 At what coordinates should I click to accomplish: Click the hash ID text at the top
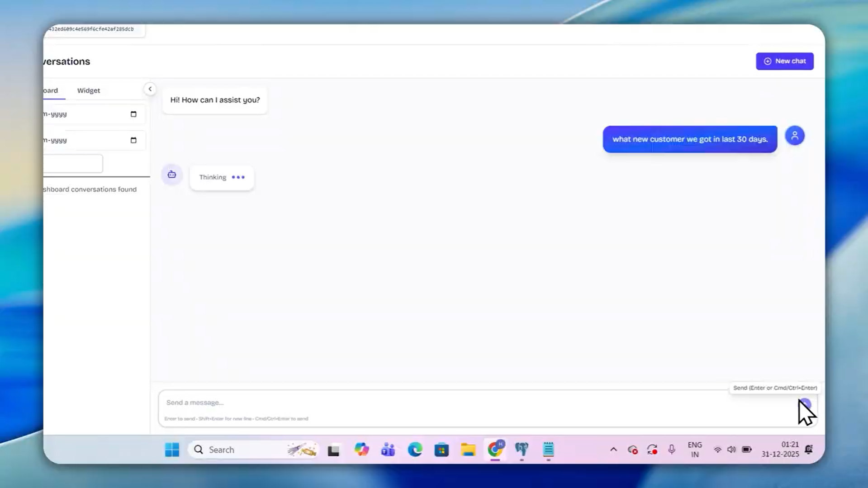(90, 29)
